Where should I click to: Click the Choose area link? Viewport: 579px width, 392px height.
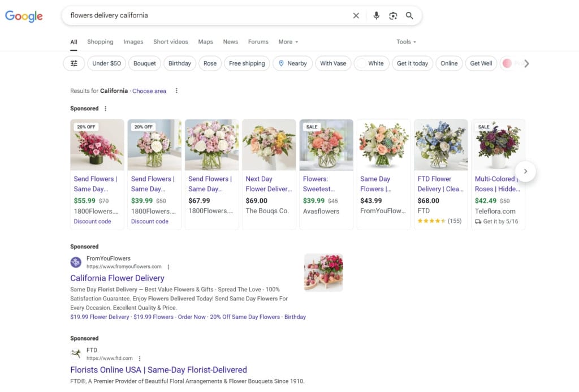(x=149, y=91)
